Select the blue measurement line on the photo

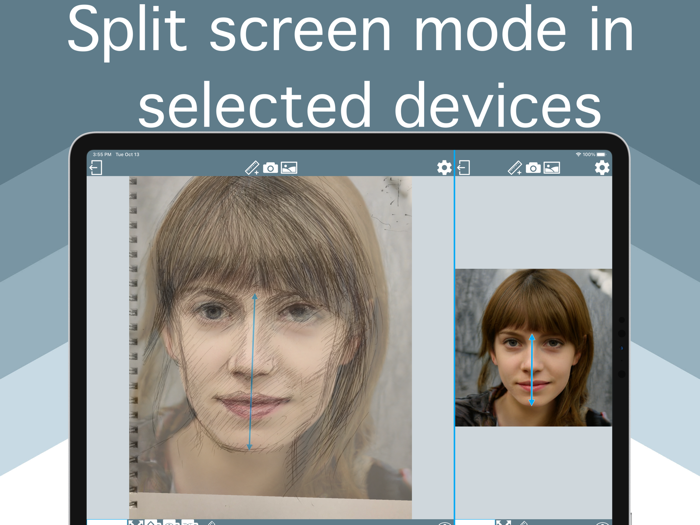tap(532, 370)
